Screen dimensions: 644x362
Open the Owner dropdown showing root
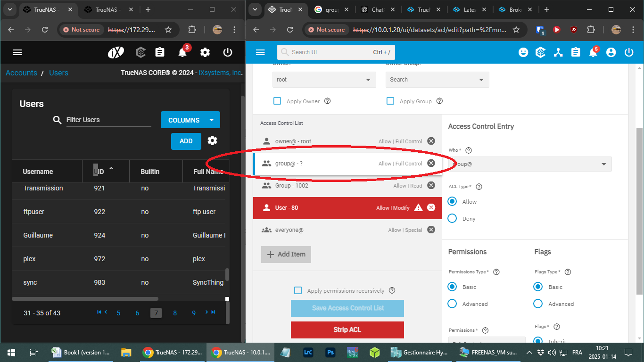(x=324, y=80)
